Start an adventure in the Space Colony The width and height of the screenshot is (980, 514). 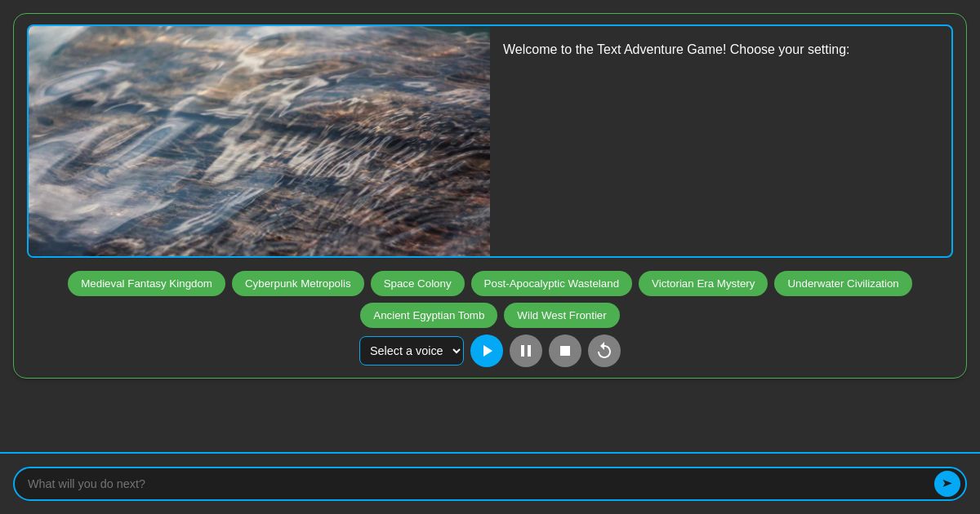pyautogui.click(x=417, y=283)
